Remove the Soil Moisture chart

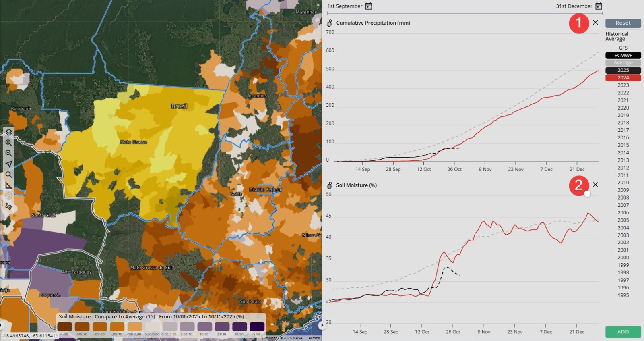(595, 185)
